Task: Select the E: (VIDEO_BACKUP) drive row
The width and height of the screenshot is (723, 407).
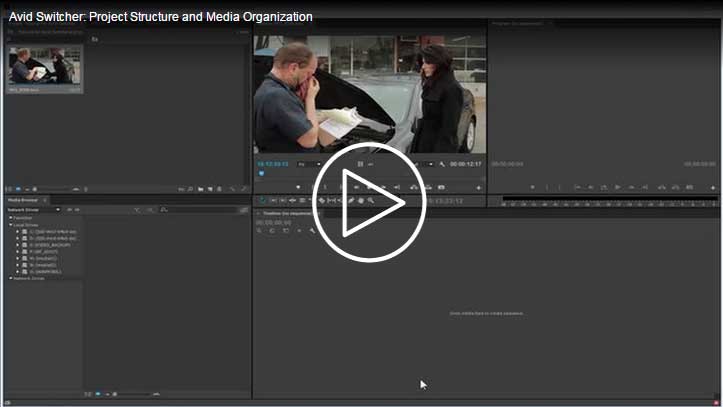Action: tap(46, 245)
